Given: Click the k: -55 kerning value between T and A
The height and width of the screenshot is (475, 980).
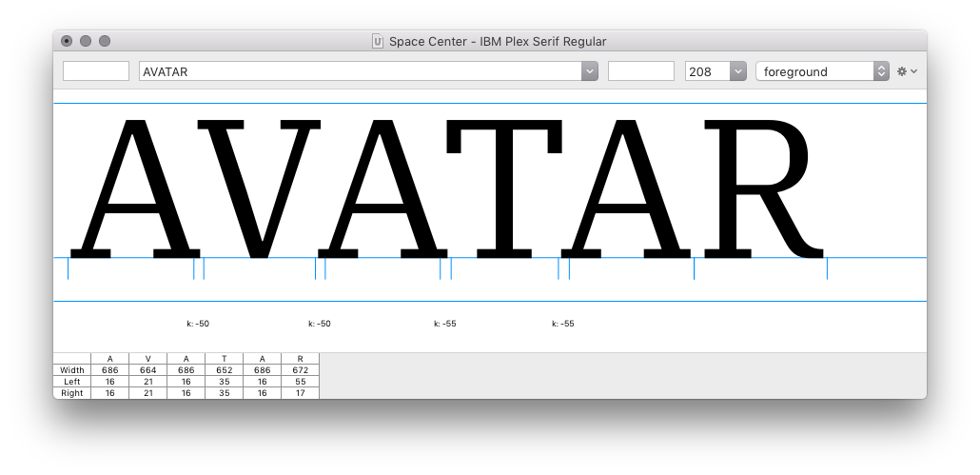Looking at the screenshot, I should click(x=563, y=324).
